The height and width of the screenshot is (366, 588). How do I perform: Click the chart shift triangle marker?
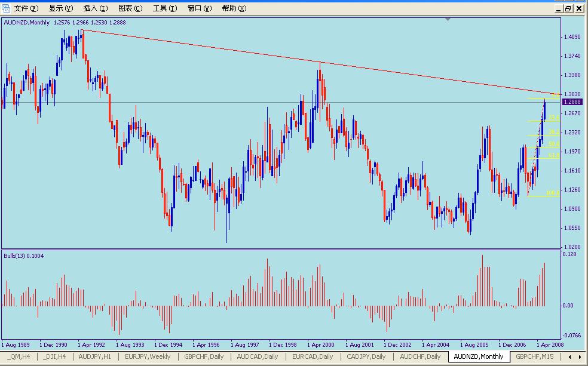click(448, 19)
